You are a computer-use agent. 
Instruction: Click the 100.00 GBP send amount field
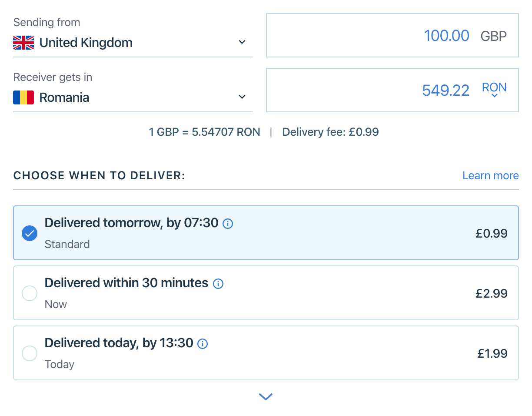click(x=446, y=35)
